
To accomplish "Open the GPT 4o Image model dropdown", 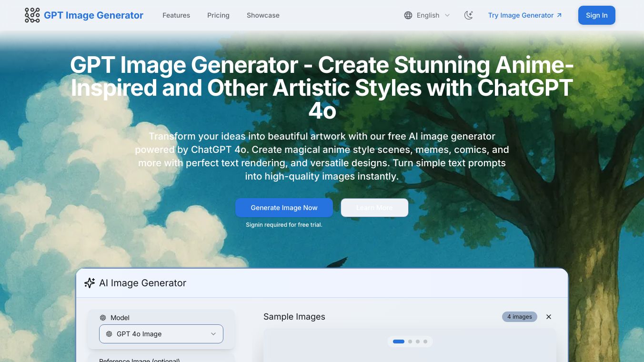I will (161, 334).
